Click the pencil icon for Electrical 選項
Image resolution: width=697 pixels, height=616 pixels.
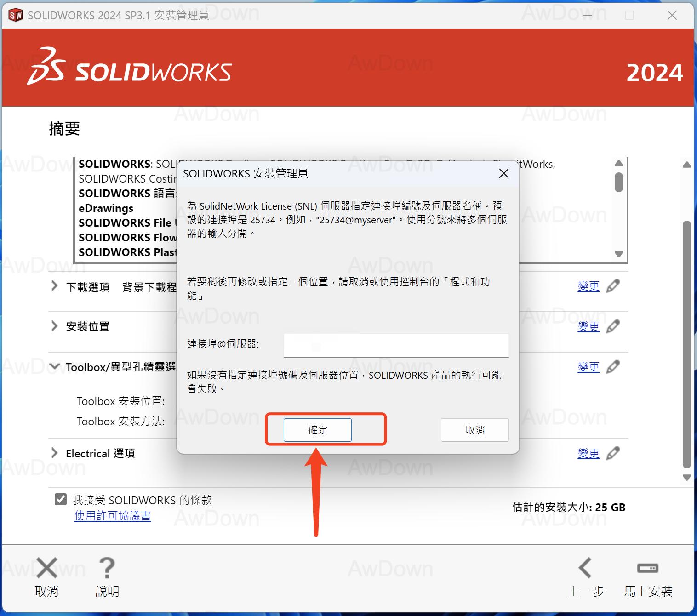613,453
